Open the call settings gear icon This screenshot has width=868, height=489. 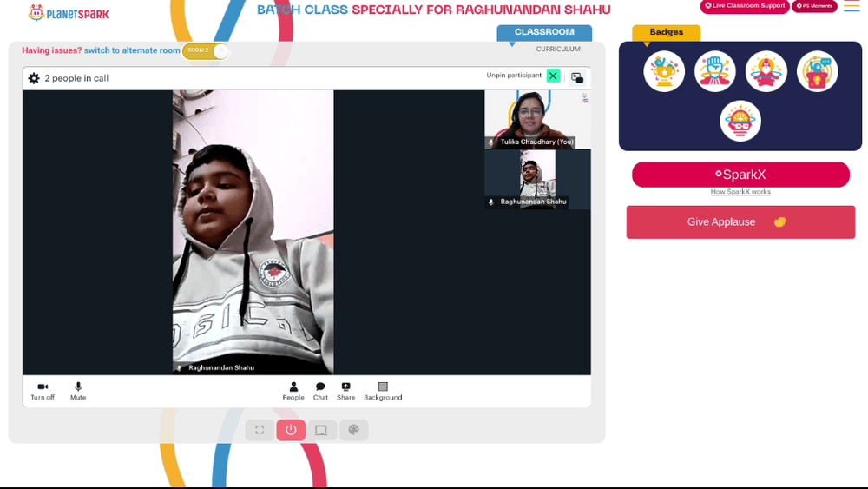34,78
